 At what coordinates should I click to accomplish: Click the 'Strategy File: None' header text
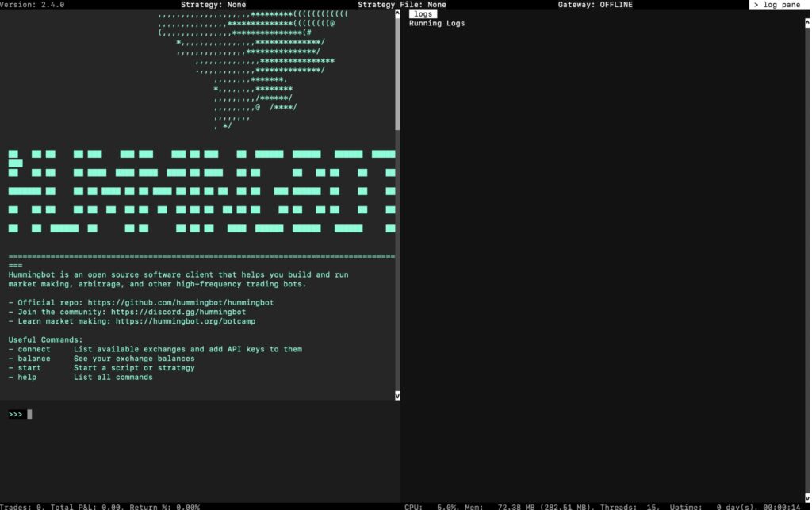(x=402, y=5)
